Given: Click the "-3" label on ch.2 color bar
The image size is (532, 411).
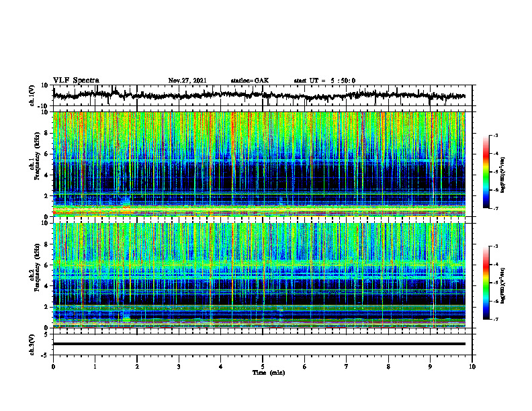Looking at the screenshot, I should pyautogui.click(x=496, y=246).
